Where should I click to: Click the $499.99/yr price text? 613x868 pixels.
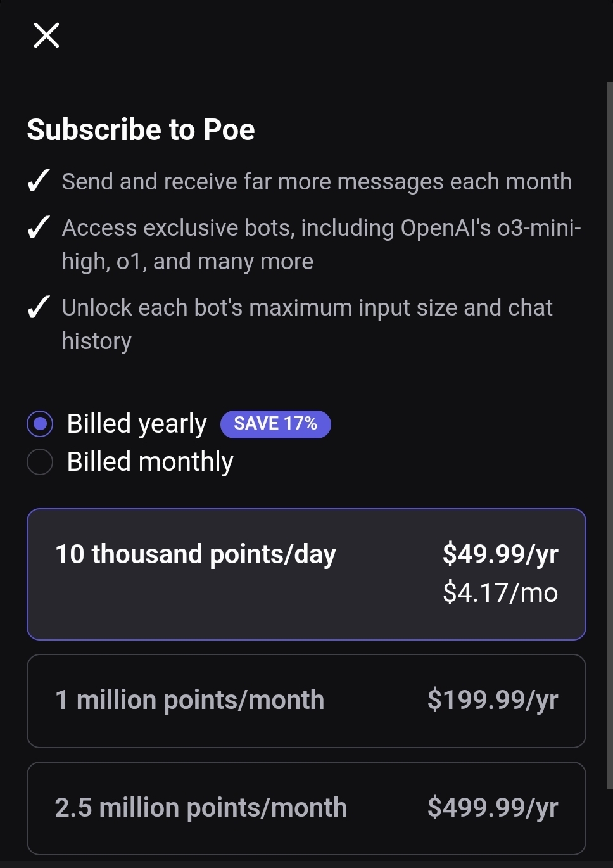click(493, 808)
